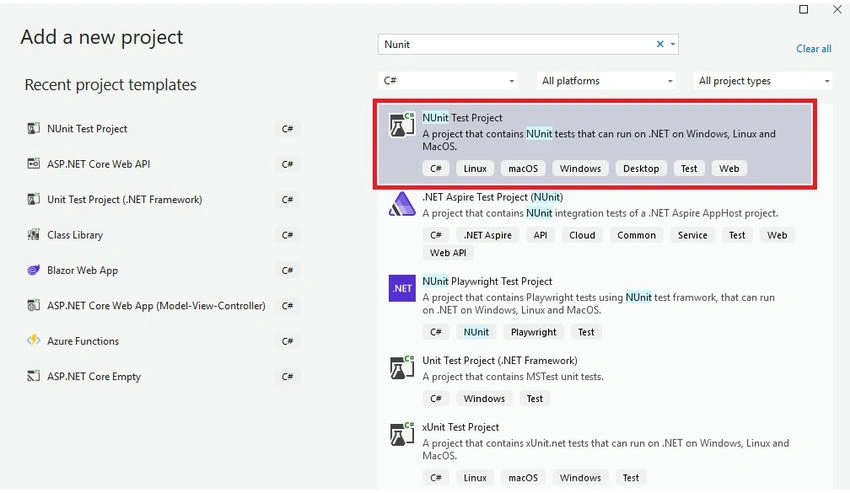Click the Desktop tag on NUnit Test Project

point(641,168)
